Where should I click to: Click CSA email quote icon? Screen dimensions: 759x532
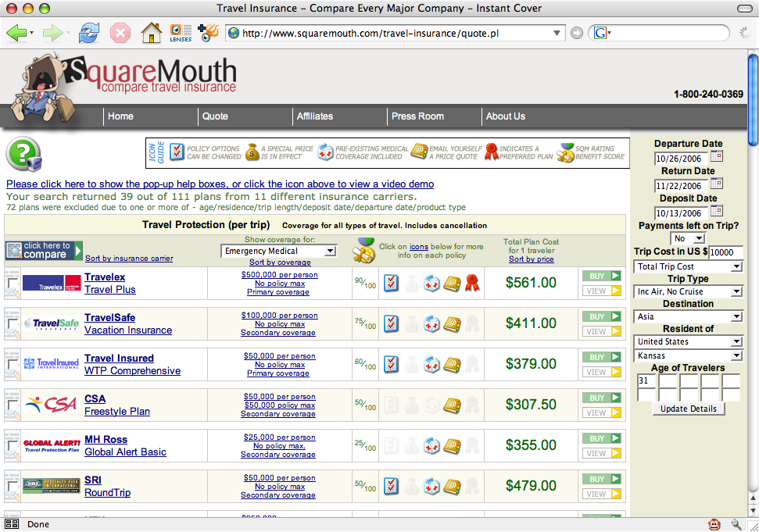[452, 405]
